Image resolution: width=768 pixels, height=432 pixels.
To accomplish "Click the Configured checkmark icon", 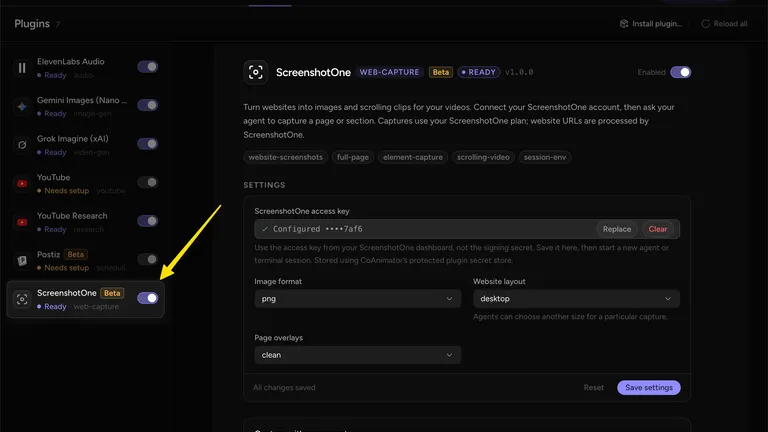I will (264, 229).
